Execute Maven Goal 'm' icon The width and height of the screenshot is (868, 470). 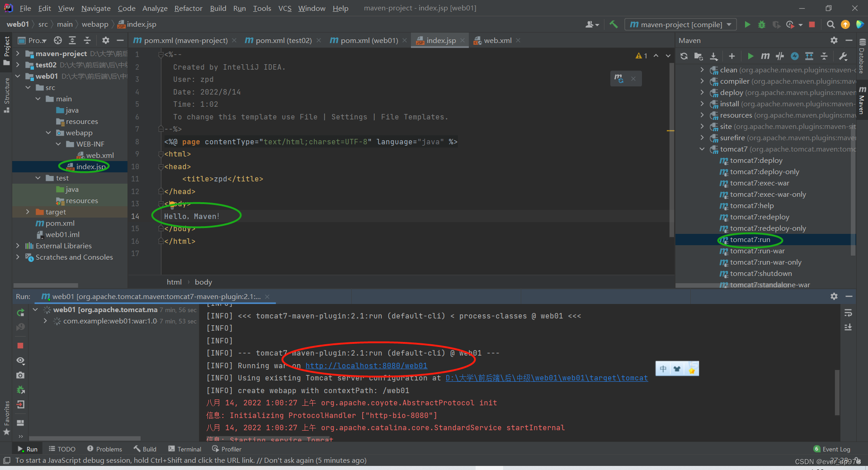(765, 56)
